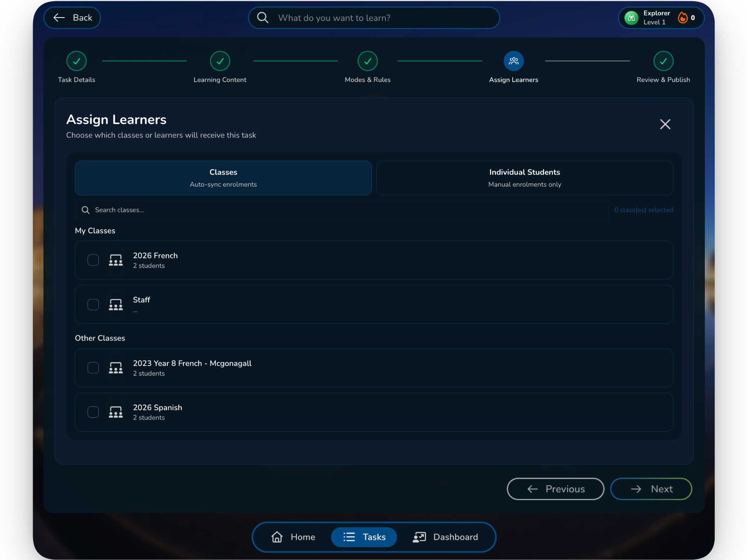Select the 2023 Year 8 French - Mcgonagall checkbox
Image resolution: width=747 pixels, height=560 pixels.
[93, 368]
